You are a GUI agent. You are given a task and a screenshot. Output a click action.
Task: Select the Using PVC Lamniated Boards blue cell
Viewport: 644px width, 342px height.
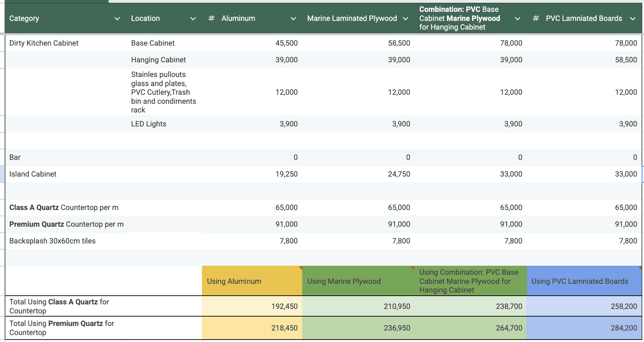click(584, 281)
